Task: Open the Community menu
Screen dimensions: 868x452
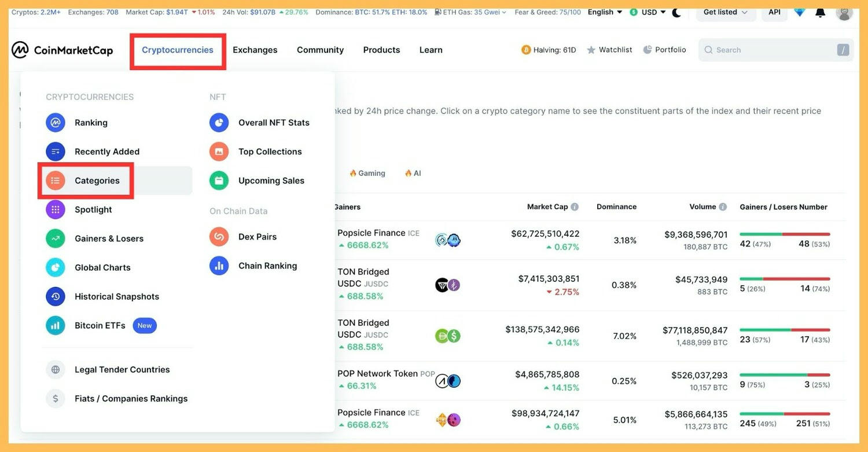Action: pyautogui.click(x=320, y=50)
